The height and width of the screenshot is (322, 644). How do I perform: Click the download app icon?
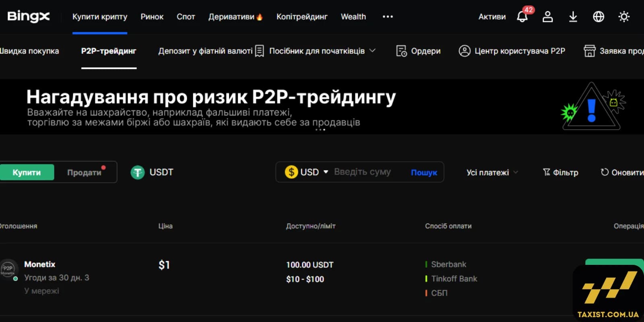(x=573, y=17)
